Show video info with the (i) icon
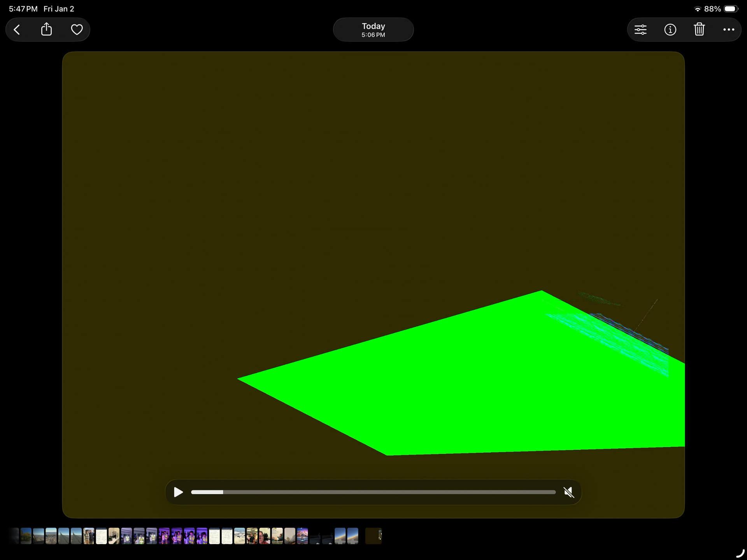This screenshot has height=560, width=747. 670,30
